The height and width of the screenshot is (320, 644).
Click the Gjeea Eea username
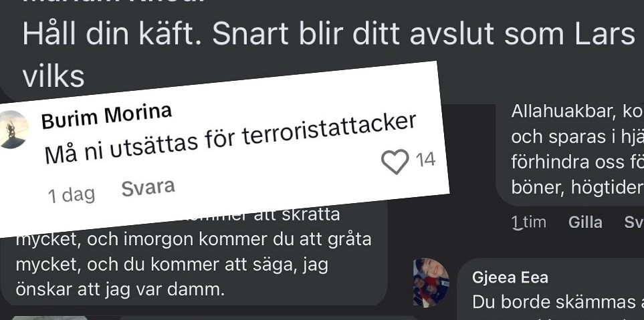click(510, 278)
